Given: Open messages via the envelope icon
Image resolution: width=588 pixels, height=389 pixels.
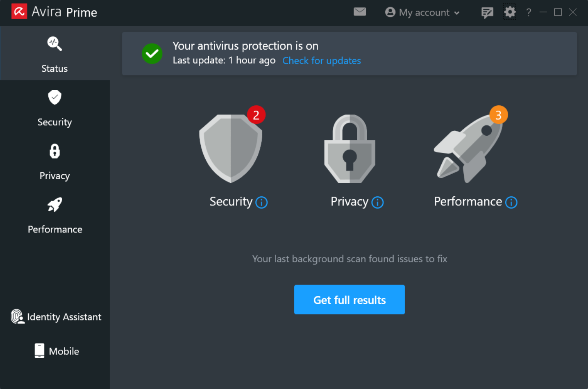Looking at the screenshot, I should [x=360, y=12].
